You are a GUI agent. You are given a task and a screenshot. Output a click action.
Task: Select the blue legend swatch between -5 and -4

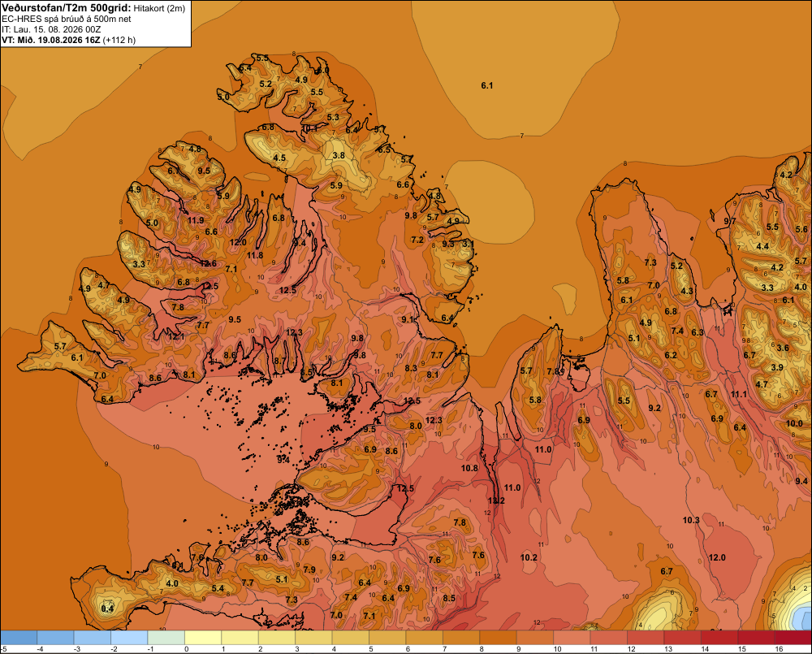19,637
